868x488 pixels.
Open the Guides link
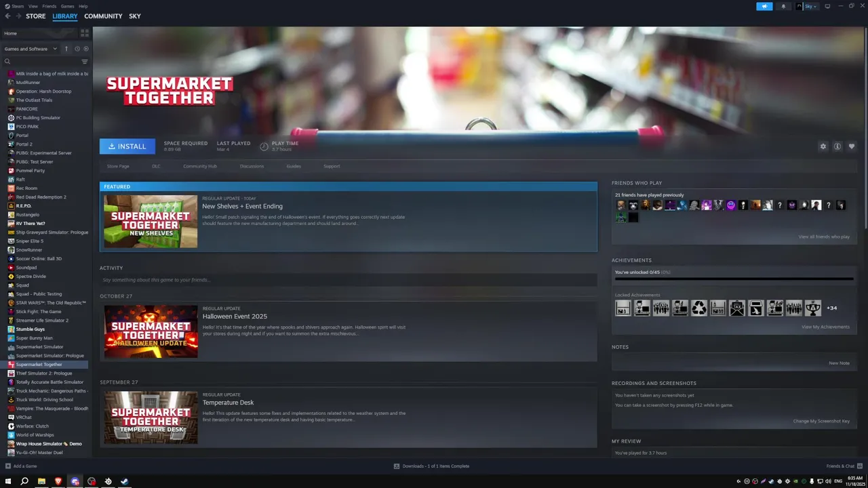point(294,166)
